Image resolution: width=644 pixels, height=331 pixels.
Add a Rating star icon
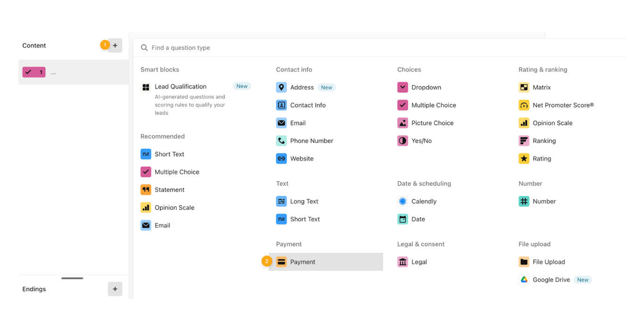[x=524, y=159]
